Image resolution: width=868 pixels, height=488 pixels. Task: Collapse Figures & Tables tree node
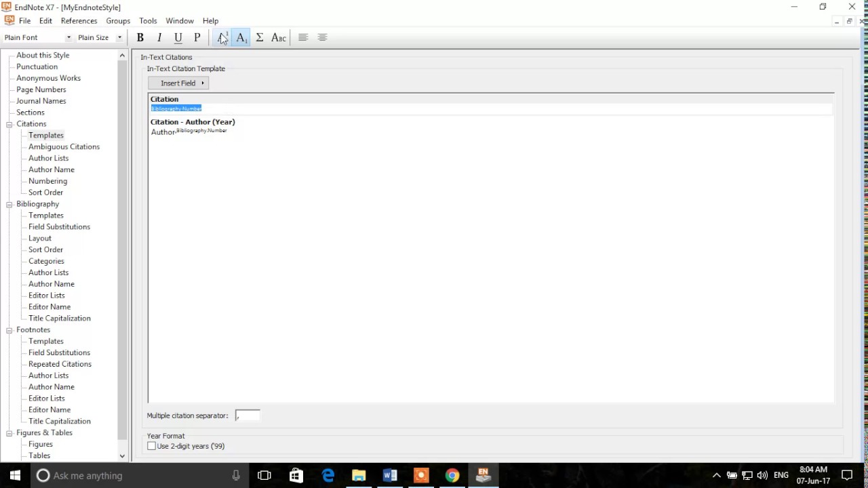pos(9,433)
